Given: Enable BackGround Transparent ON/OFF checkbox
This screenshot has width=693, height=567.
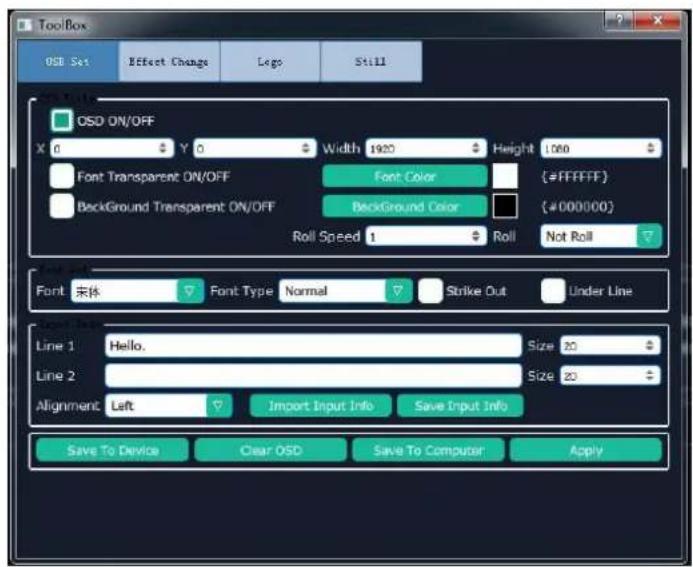Looking at the screenshot, I should pyautogui.click(x=61, y=206).
